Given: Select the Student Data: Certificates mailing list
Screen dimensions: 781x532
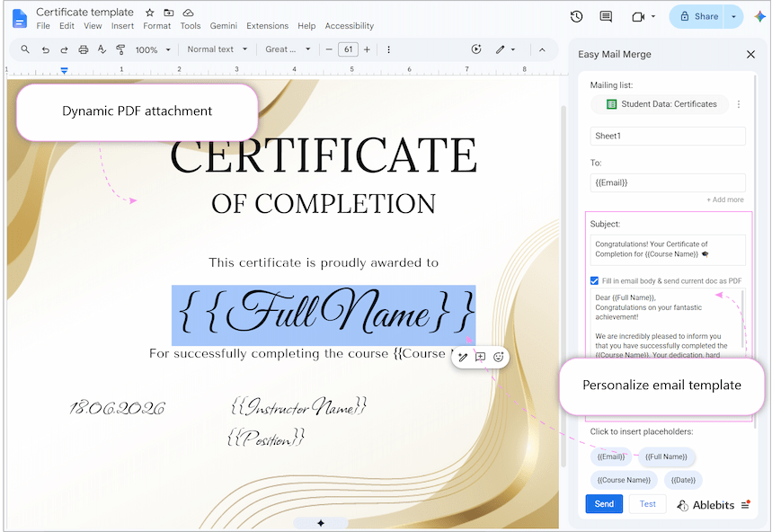Looking at the screenshot, I should (x=661, y=104).
